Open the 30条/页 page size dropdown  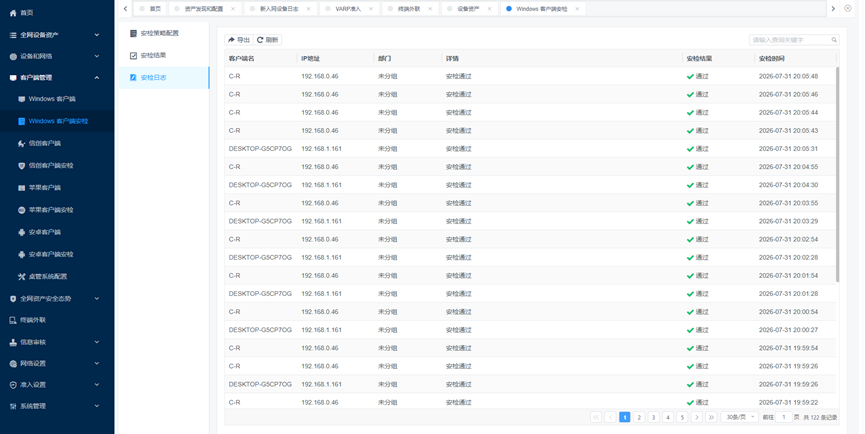point(739,417)
